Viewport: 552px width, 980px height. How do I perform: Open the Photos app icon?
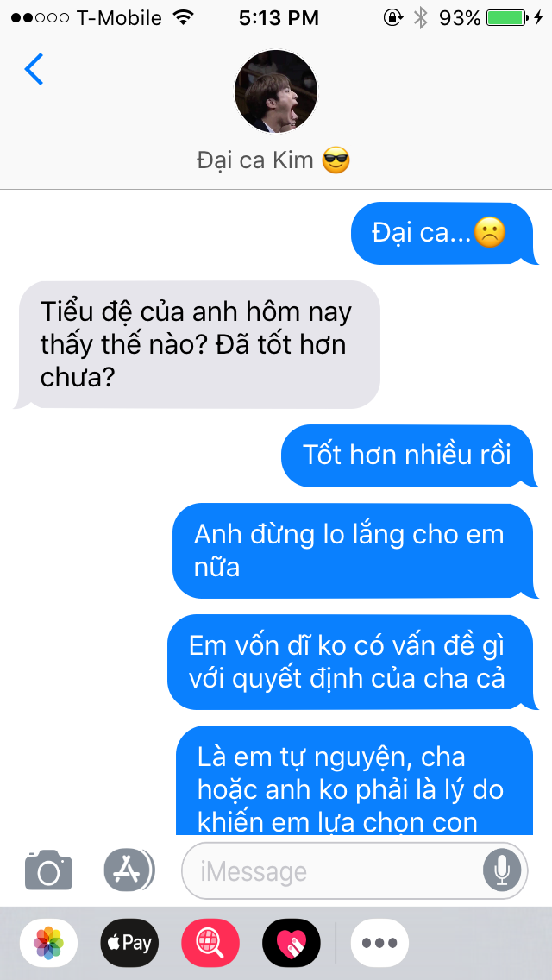(49, 943)
